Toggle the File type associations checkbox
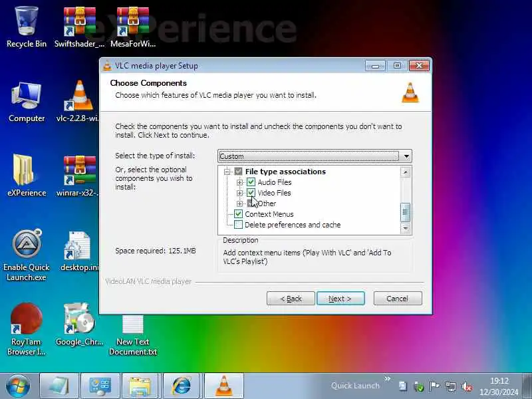Viewport: 532px width, 399px height. click(x=238, y=172)
